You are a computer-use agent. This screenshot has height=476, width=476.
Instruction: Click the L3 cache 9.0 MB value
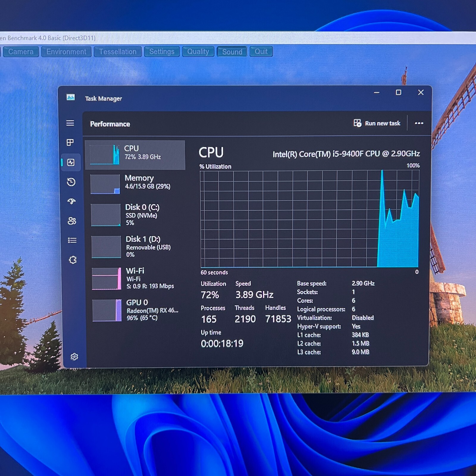point(360,352)
